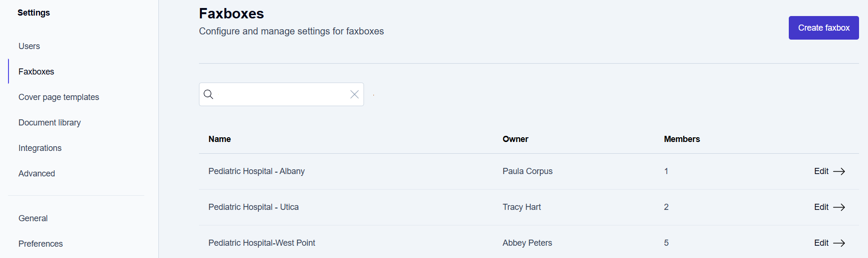This screenshot has width=868, height=258.
Task: Click arrow icon for Pediatric Hospital - Albany
Action: click(839, 171)
